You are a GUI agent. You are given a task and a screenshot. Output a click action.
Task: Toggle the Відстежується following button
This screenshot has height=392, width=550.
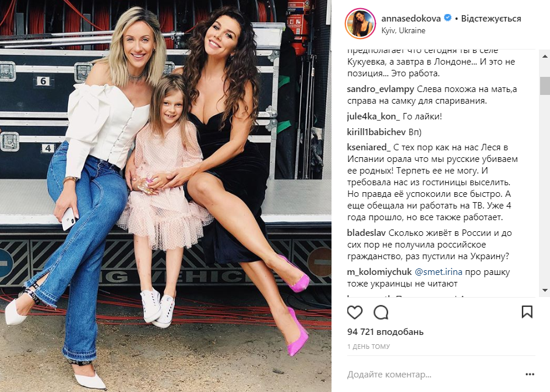(x=491, y=19)
